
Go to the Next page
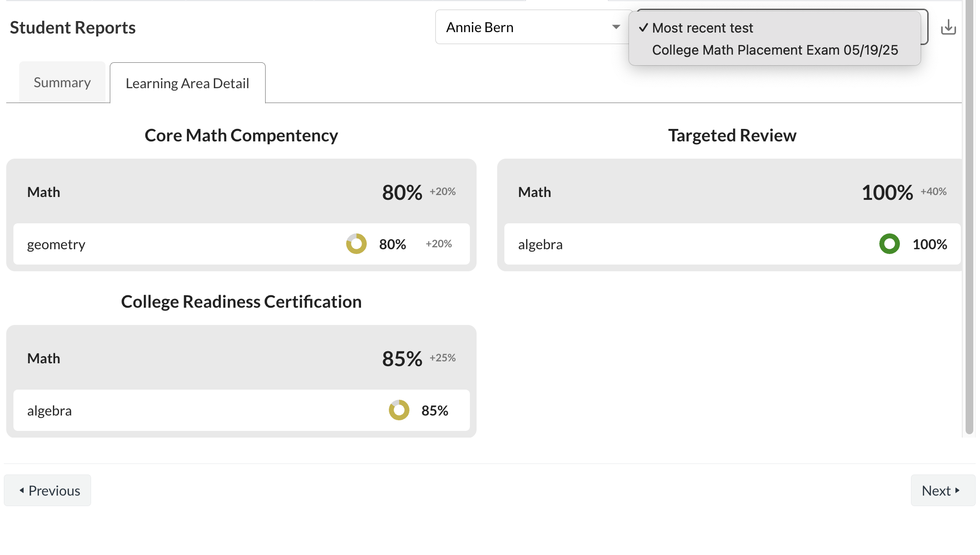click(943, 490)
